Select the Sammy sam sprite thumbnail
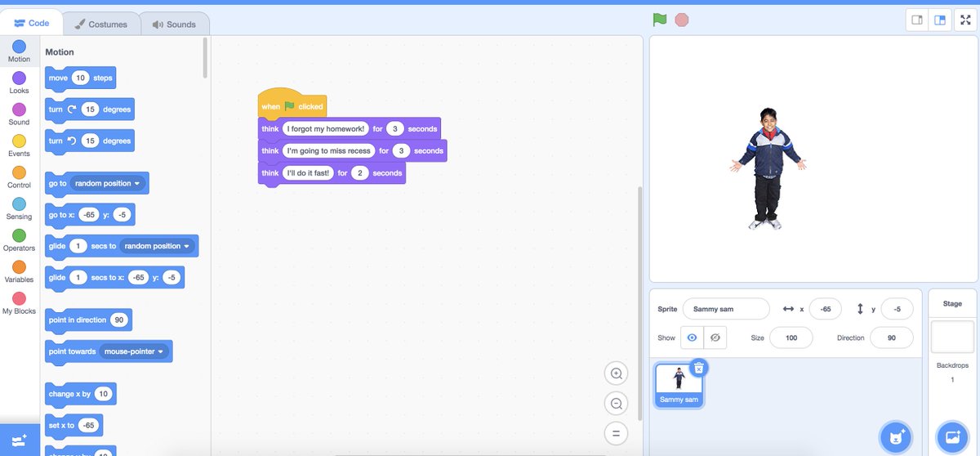Viewport: 980px width, 456px height. pyautogui.click(x=679, y=385)
